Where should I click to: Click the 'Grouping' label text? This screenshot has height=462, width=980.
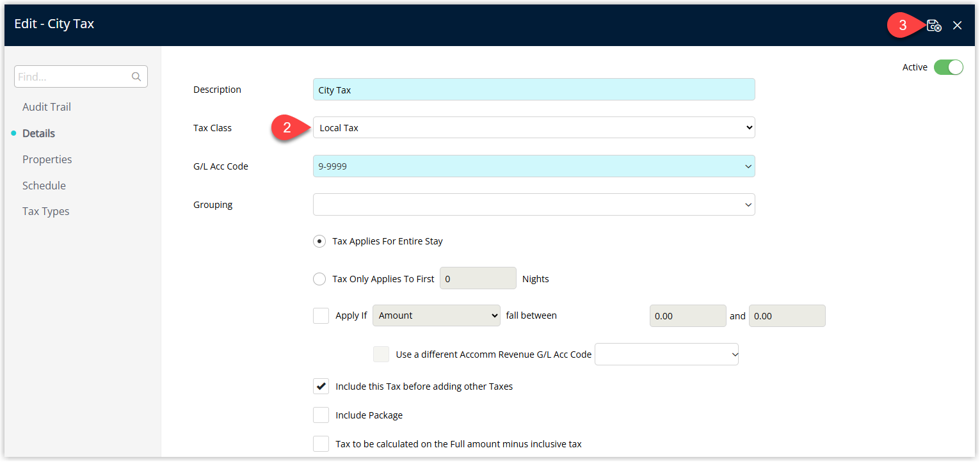point(213,205)
